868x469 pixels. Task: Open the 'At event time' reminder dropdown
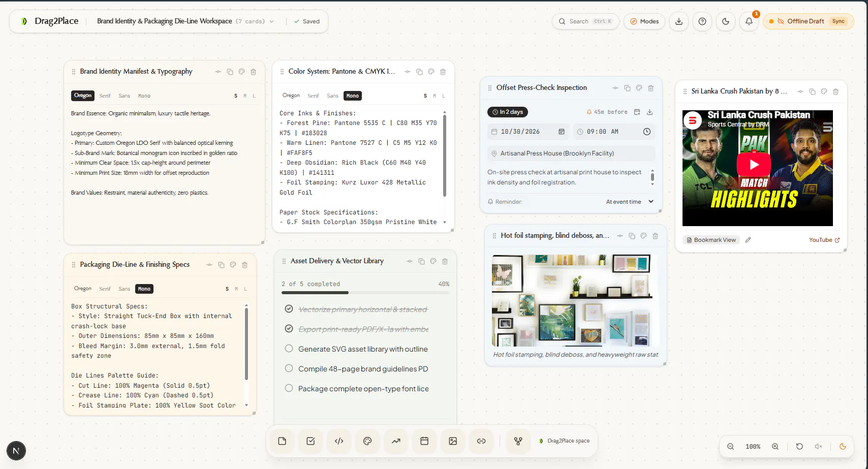point(630,202)
